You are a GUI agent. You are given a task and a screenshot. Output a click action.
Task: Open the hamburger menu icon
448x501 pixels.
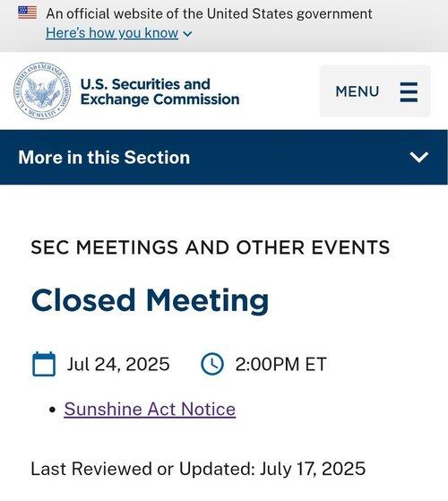(409, 92)
